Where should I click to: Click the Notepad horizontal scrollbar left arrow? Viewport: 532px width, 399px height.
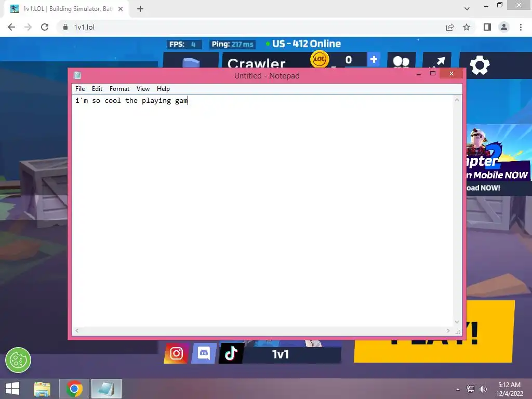pyautogui.click(x=77, y=330)
